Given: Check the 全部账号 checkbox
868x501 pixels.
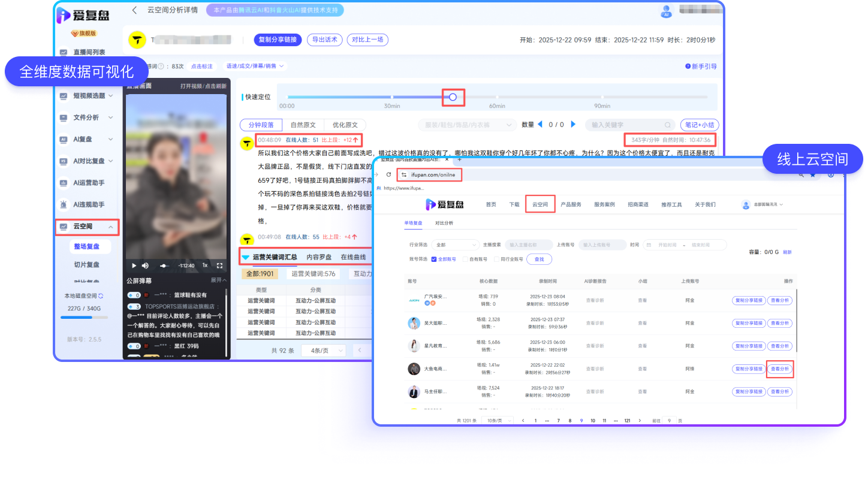Looking at the screenshot, I should (435, 259).
